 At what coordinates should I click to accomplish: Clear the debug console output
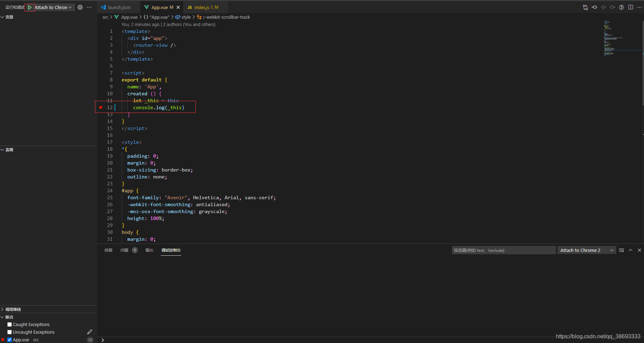[621, 250]
